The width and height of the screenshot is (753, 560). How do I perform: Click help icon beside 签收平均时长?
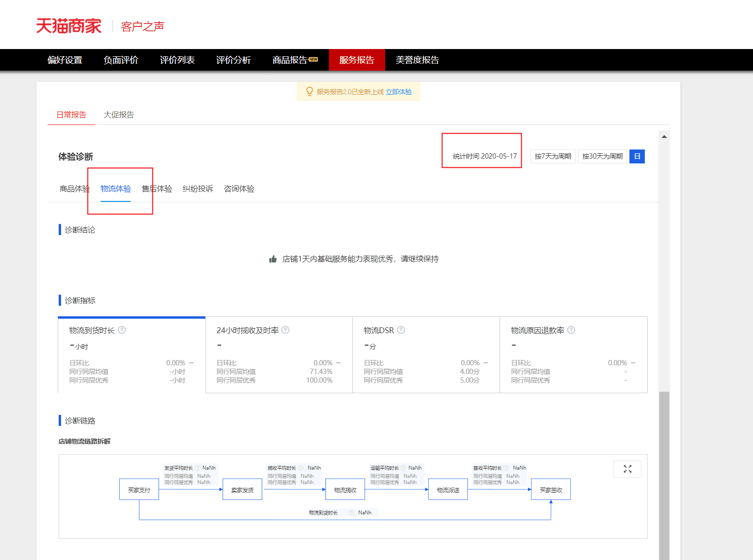point(506,468)
